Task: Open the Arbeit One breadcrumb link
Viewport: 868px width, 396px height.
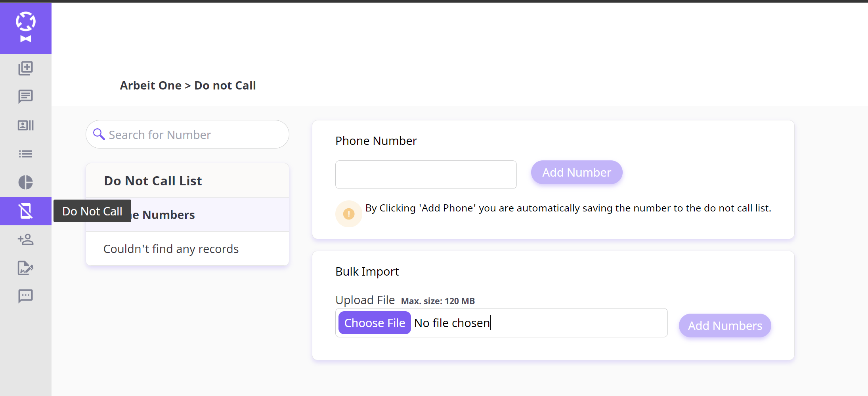Action: [151, 85]
